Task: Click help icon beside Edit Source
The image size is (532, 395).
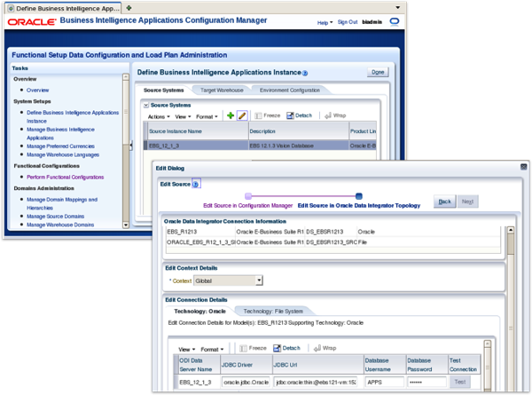Action: click(196, 184)
